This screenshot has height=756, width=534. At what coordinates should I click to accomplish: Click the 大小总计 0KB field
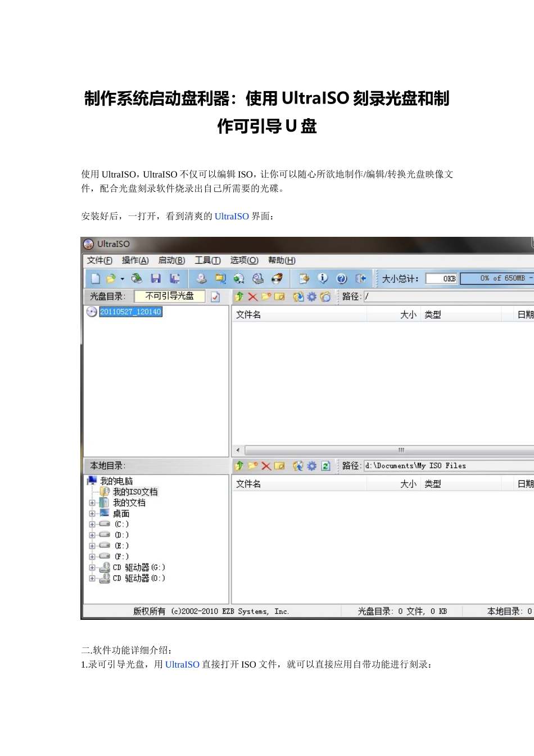(x=441, y=278)
